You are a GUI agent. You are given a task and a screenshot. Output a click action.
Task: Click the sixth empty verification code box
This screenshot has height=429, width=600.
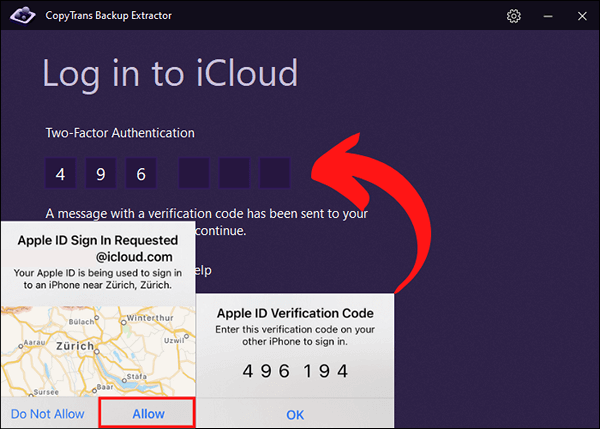click(275, 173)
